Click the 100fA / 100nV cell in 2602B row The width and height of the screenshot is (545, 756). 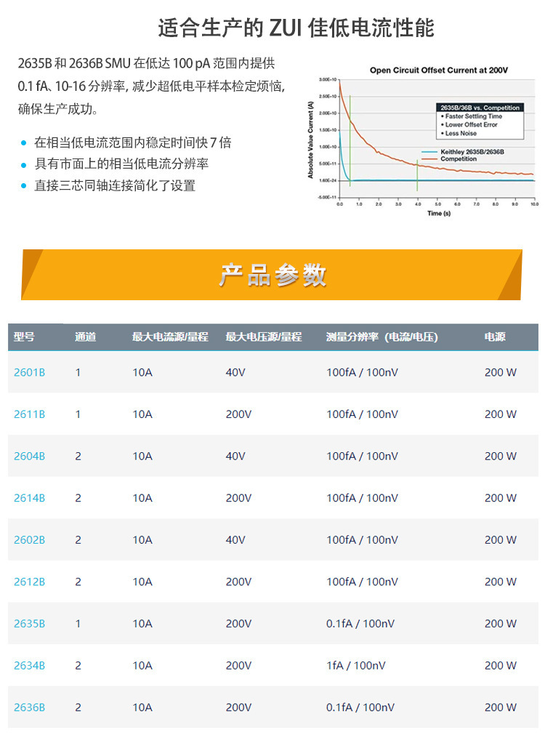coord(363,540)
